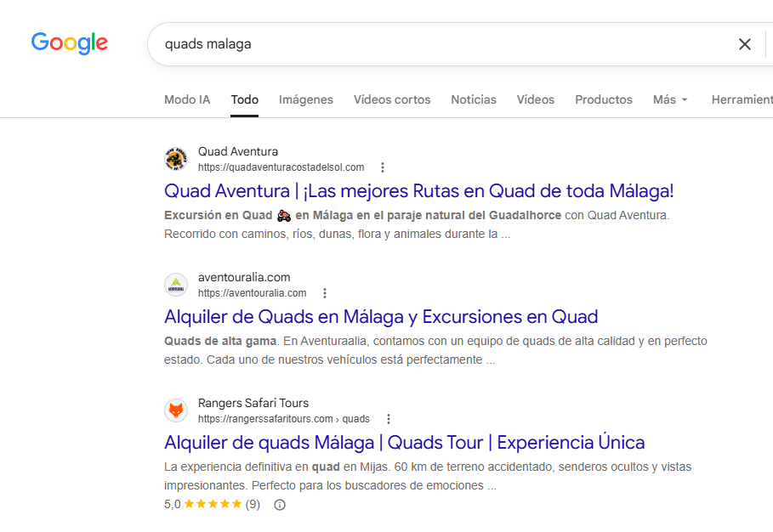
Task: Click the Quad Aventura site favicon
Action: click(x=176, y=159)
